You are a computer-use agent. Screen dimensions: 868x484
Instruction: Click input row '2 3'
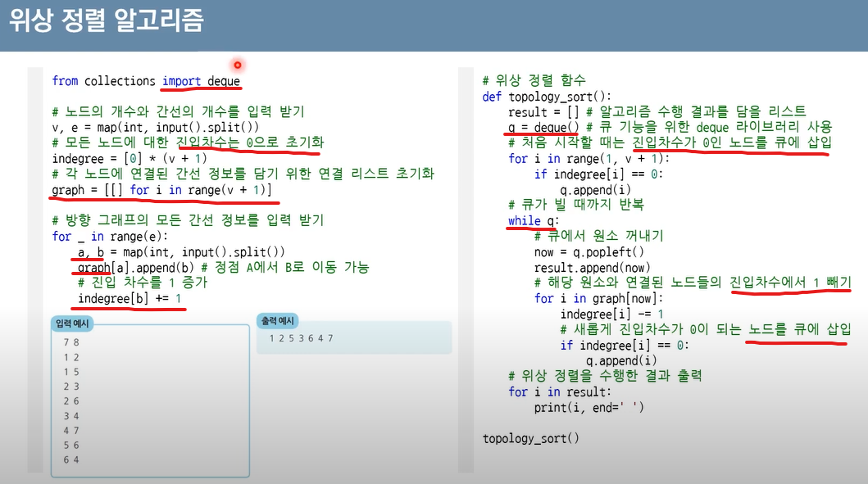tap(70, 386)
